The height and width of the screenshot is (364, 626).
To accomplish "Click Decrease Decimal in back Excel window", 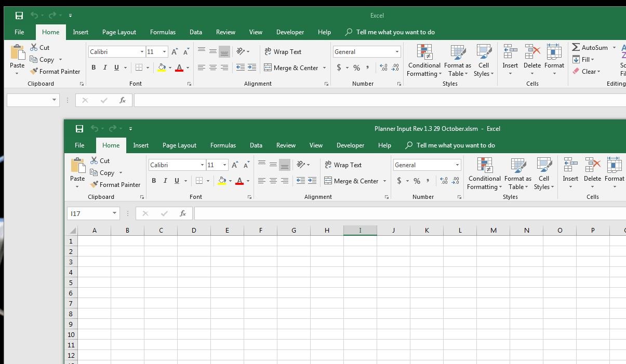I will point(395,68).
